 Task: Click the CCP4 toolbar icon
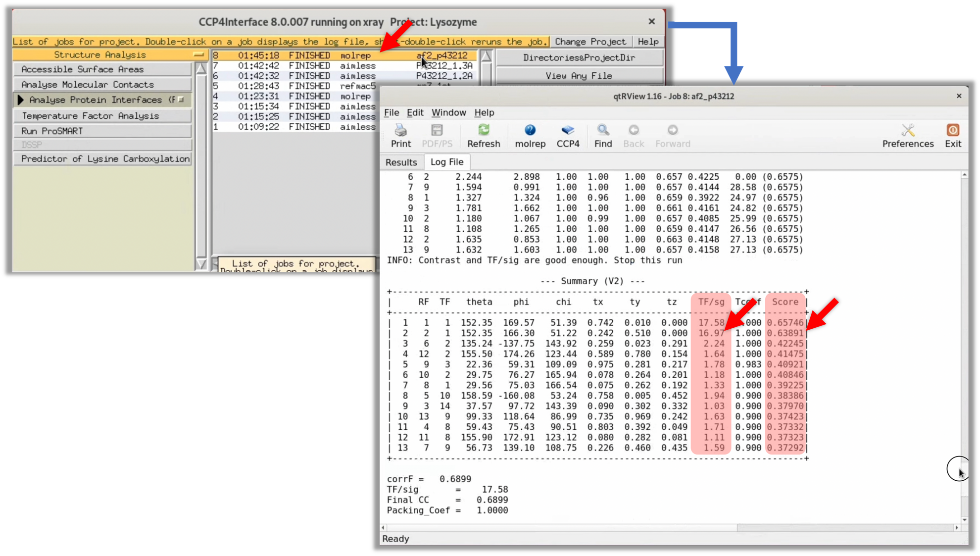(568, 135)
